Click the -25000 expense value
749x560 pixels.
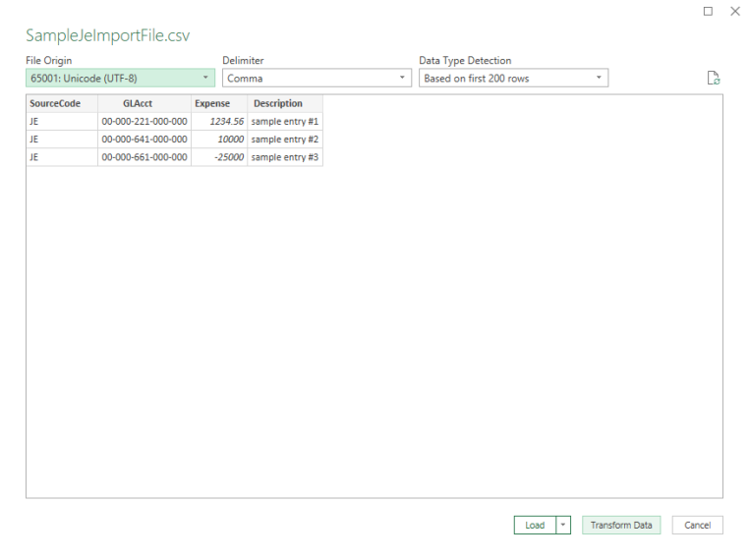coord(219,157)
